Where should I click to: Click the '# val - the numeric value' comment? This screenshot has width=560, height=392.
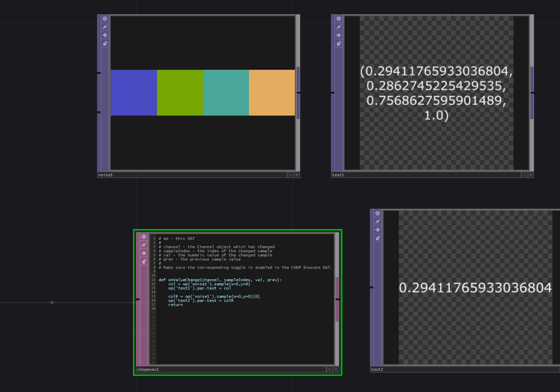(x=215, y=255)
